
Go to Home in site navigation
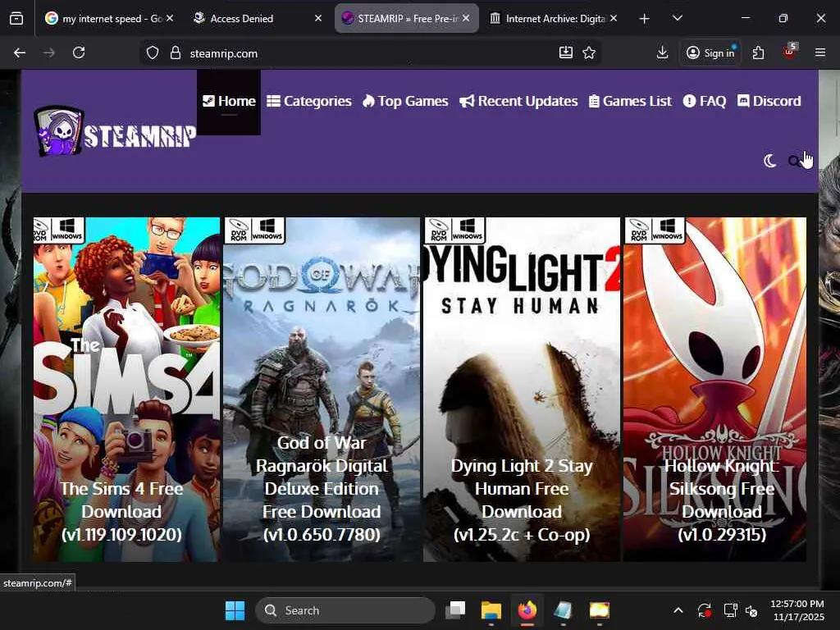pyautogui.click(x=229, y=101)
